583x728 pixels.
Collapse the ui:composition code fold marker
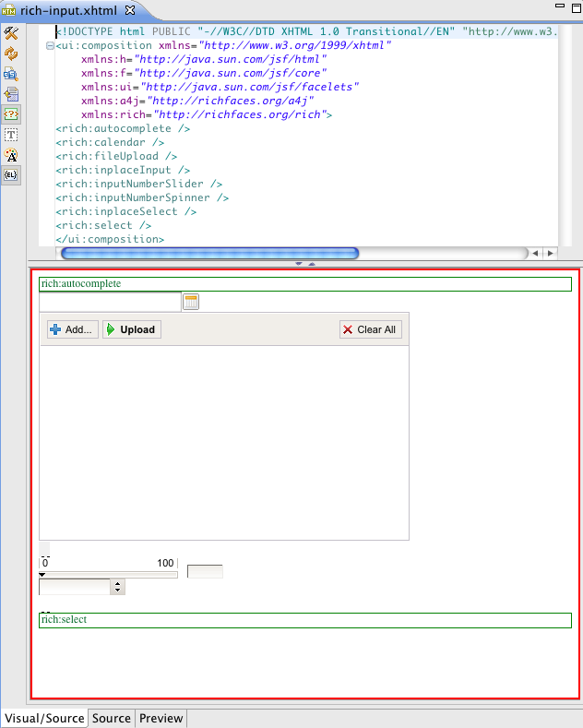coord(50,45)
